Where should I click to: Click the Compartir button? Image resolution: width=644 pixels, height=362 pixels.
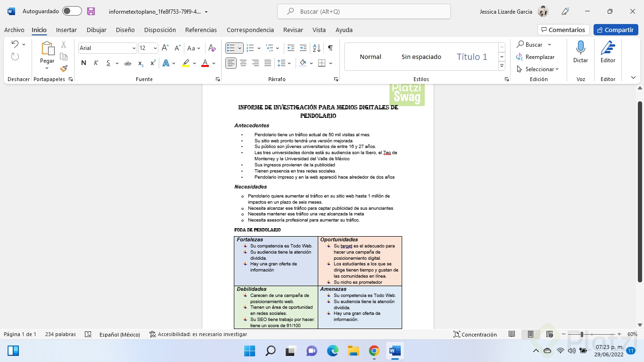click(616, 30)
